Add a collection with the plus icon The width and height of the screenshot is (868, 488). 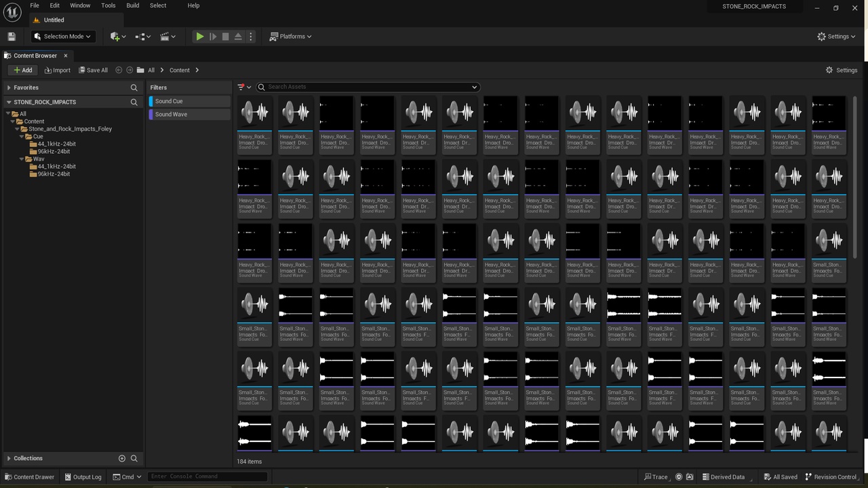coord(122,458)
